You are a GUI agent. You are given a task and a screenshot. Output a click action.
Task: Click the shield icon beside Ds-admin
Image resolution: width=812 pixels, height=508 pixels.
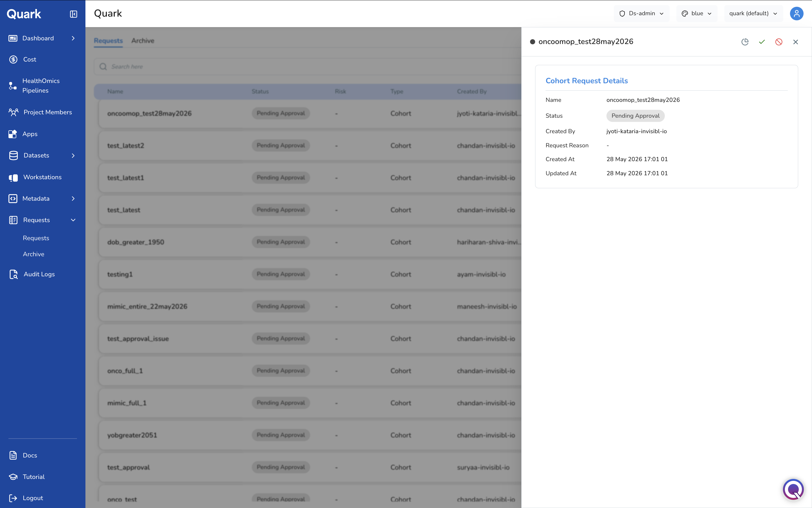622,14
